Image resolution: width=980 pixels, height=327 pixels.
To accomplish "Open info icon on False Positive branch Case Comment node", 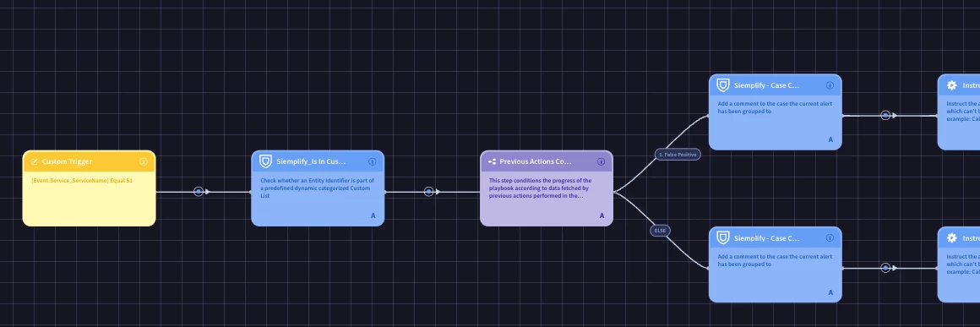I will (830, 85).
